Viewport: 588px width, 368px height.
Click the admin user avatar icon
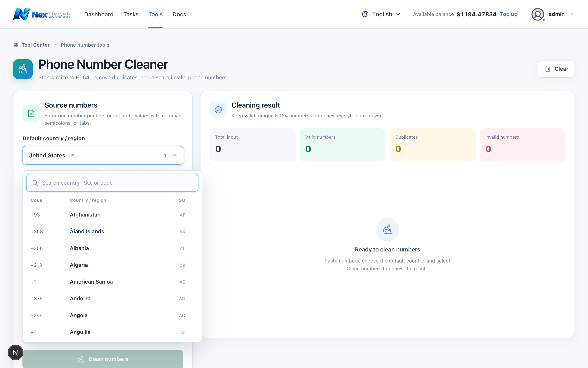[538, 14]
